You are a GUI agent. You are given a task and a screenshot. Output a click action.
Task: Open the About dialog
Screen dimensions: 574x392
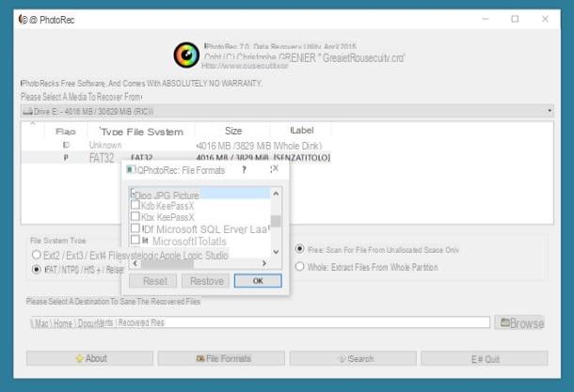tap(89, 358)
